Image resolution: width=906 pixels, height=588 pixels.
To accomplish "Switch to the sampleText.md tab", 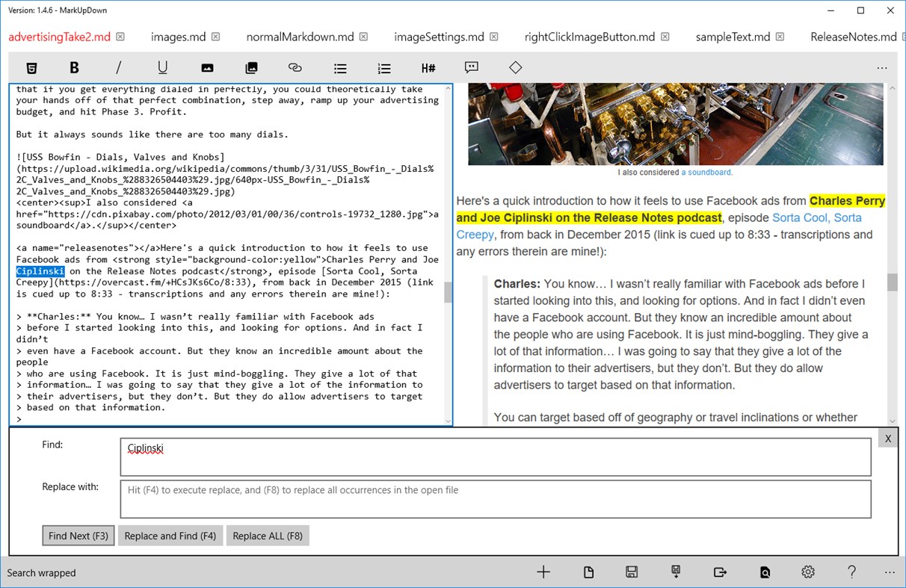I will [734, 36].
